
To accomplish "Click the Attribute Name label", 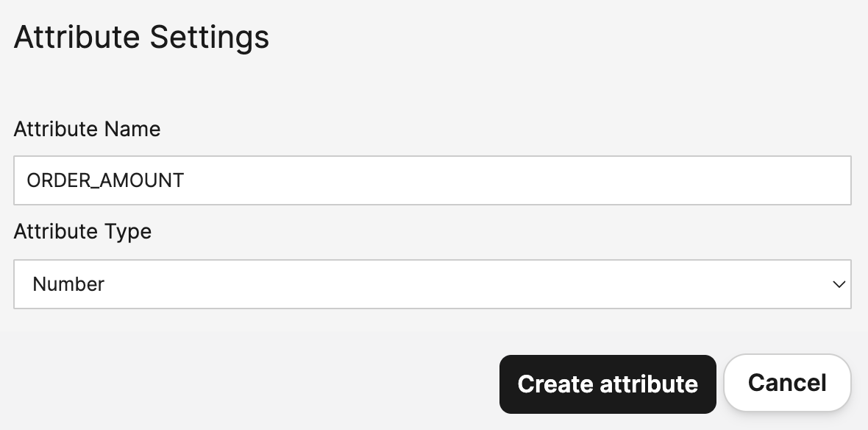I will click(87, 130).
